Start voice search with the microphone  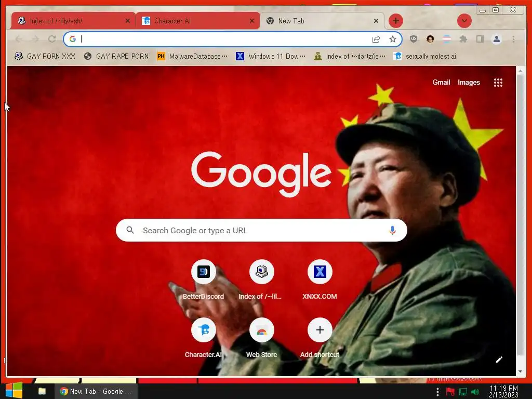[x=392, y=230]
